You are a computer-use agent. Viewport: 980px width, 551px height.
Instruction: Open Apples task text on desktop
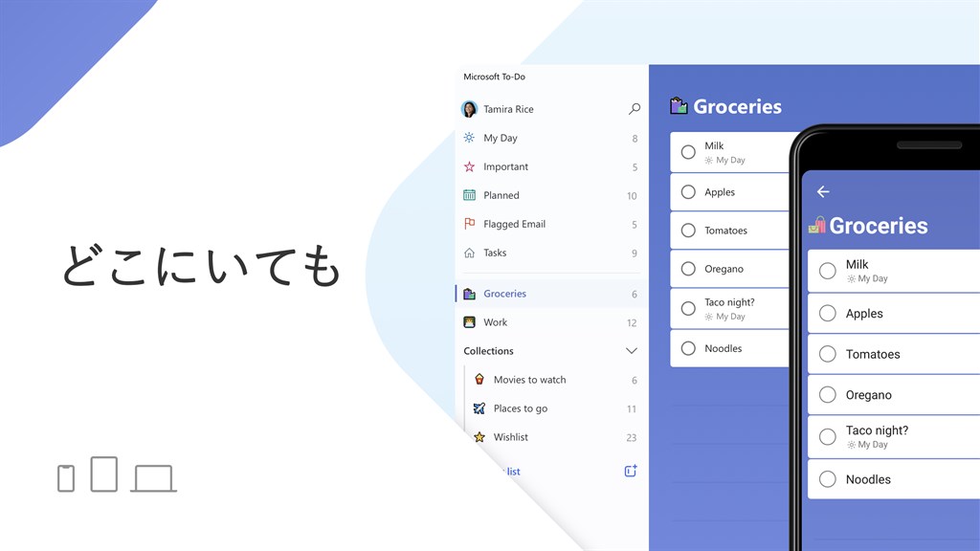click(x=720, y=192)
